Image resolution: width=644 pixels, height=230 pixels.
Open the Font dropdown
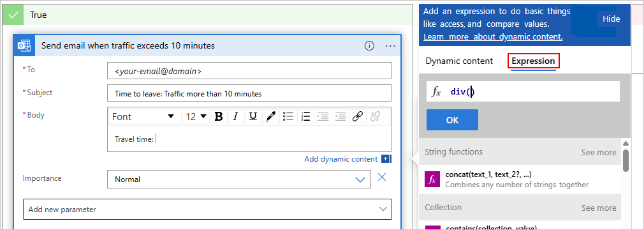tap(143, 117)
